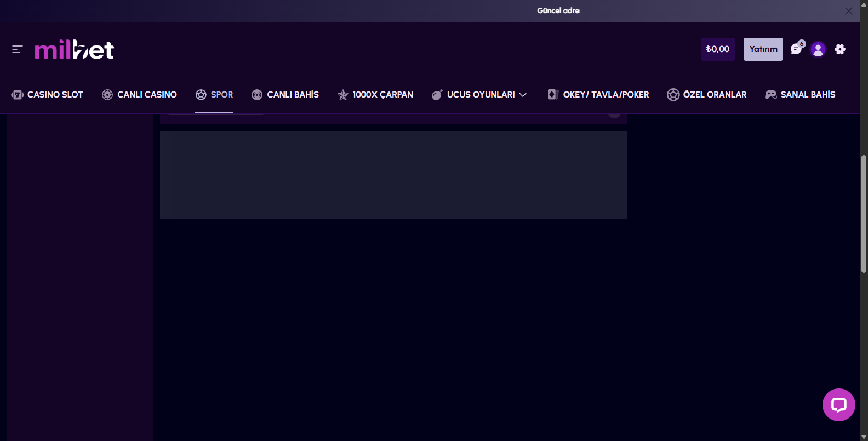This screenshot has height=441, width=868.
Task: Click the Okey/Tavla/Poker card icon
Action: pyautogui.click(x=553, y=95)
